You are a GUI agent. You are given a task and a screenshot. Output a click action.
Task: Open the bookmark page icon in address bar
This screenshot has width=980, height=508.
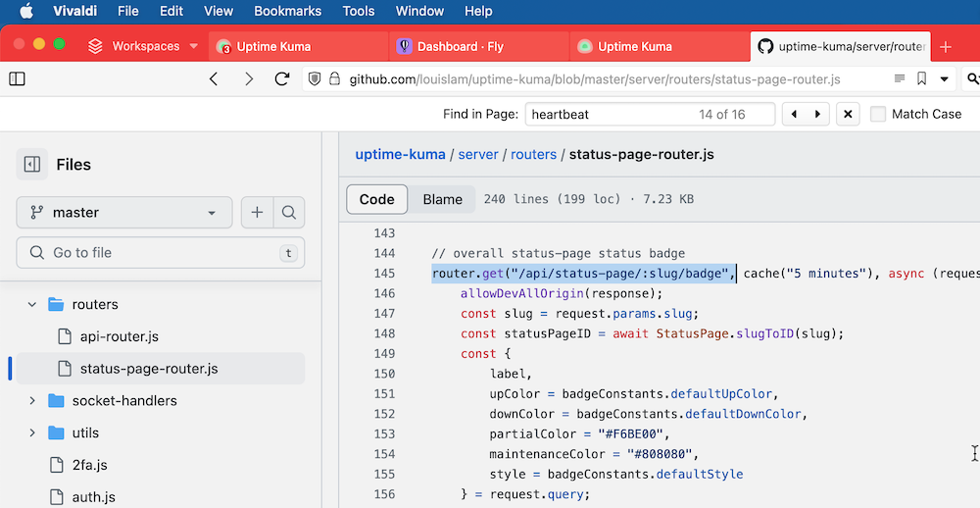click(x=921, y=78)
